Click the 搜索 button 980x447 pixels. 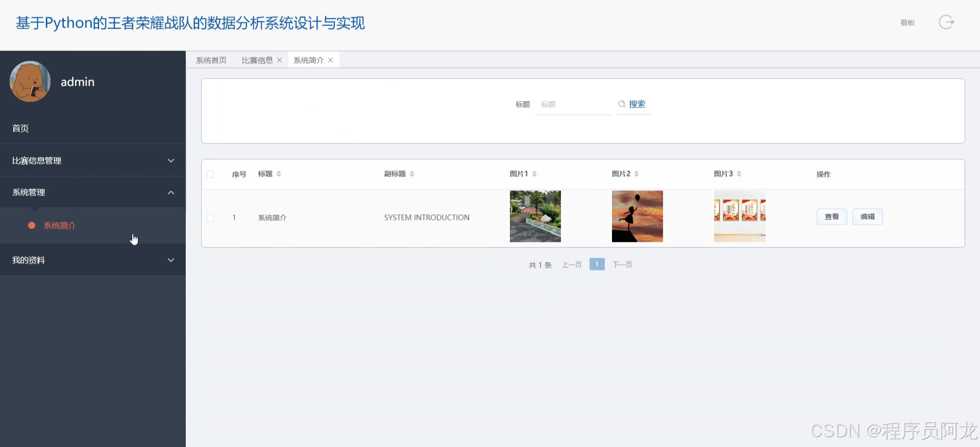[x=633, y=104]
